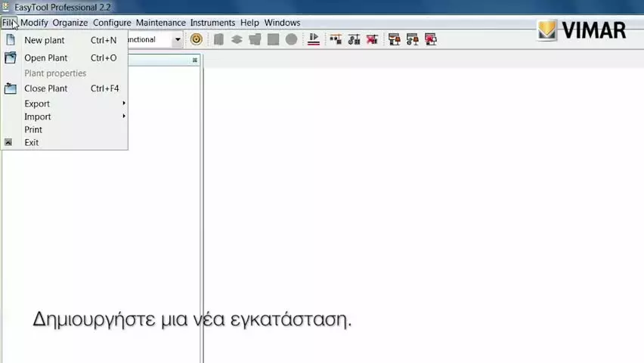This screenshot has width=644, height=363.
Task: Choose Close Plant menu entry
Action: click(64, 88)
